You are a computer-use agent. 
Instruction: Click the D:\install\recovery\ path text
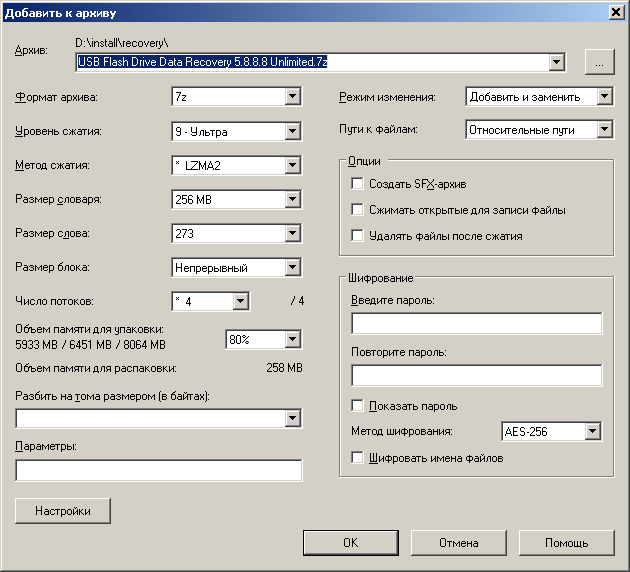pyautogui.click(x=122, y=43)
